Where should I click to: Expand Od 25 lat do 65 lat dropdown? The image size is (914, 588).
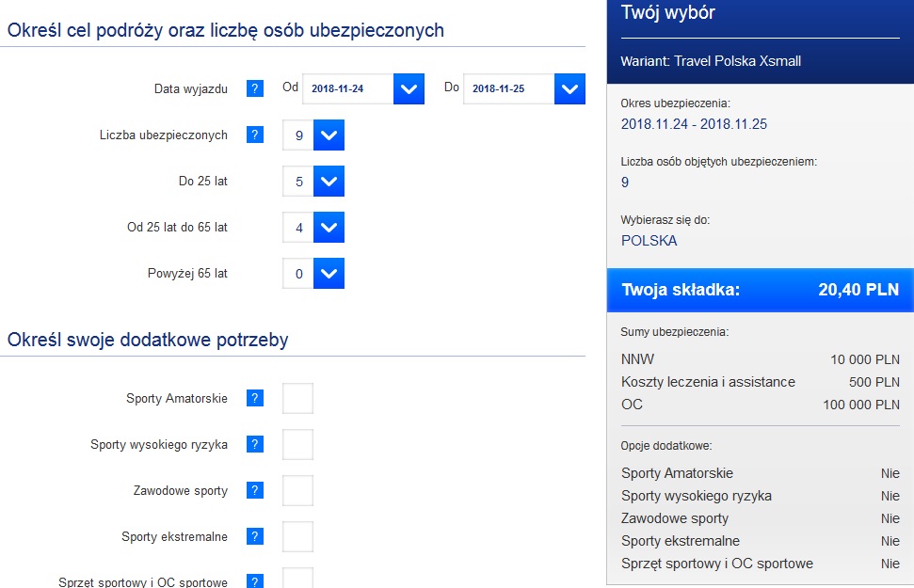click(329, 227)
